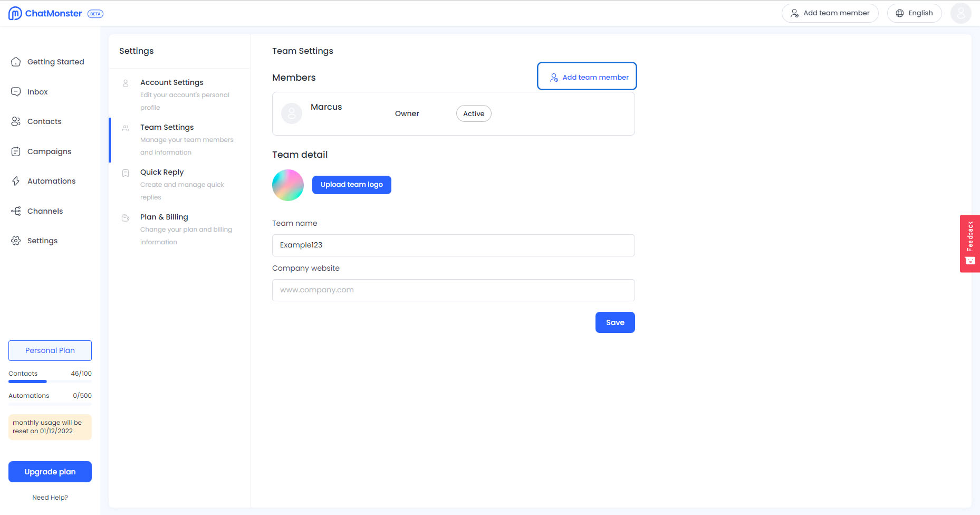Click the Getting Started home icon

16,62
